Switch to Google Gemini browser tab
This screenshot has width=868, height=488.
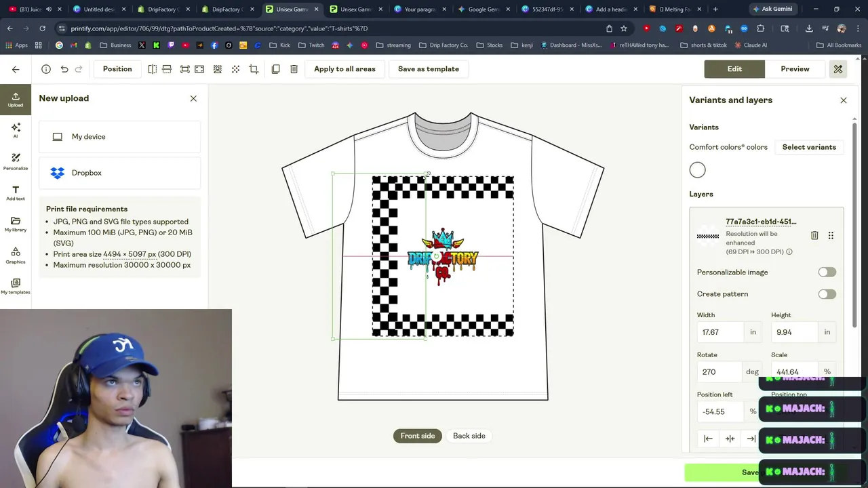pos(482,9)
